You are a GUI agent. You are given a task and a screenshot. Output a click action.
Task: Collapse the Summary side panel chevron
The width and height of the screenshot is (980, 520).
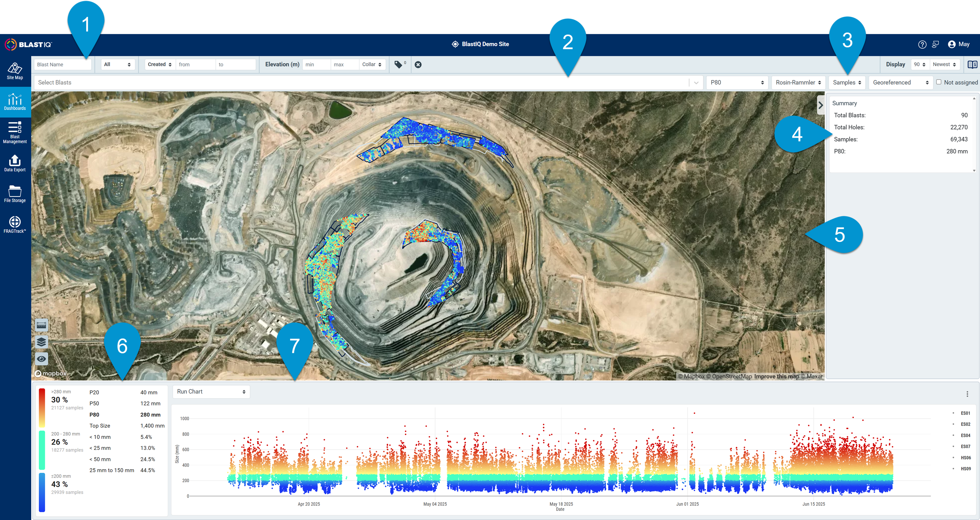(x=820, y=105)
